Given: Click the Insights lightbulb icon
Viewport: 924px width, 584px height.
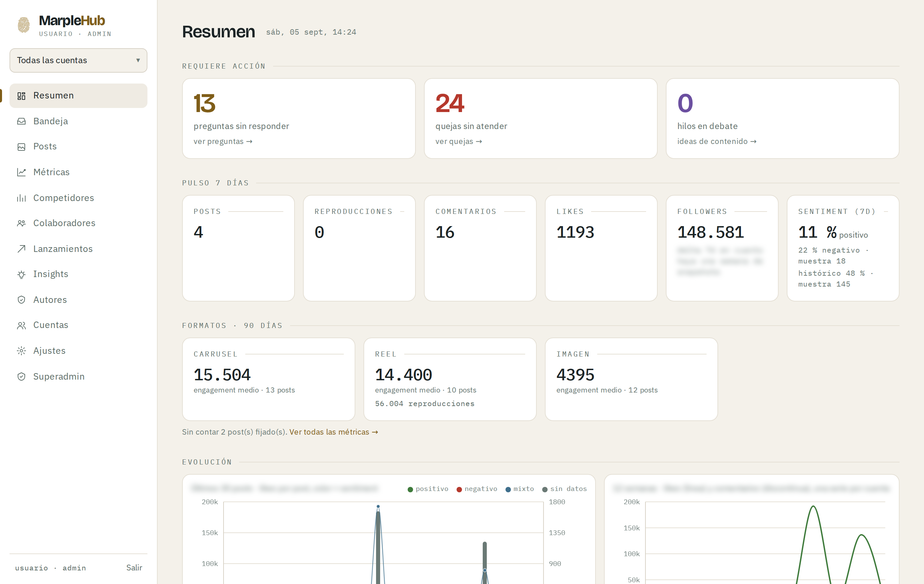Looking at the screenshot, I should [x=21, y=274].
